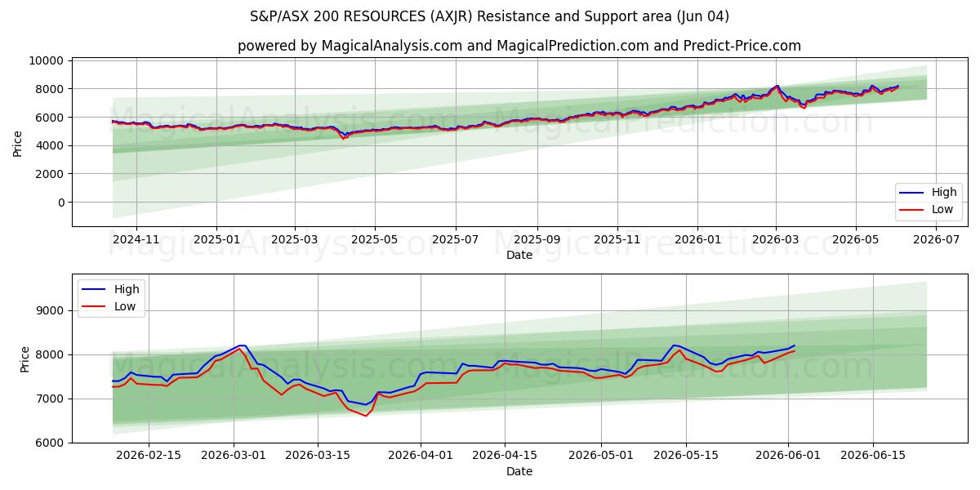The image size is (980, 490).
Task: Click the 2025-05 tick label
Action: [375, 239]
